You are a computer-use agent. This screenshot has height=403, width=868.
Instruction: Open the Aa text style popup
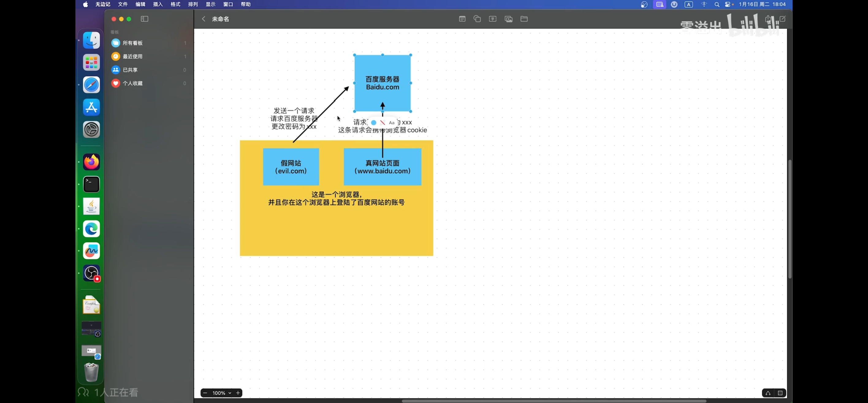pos(391,123)
